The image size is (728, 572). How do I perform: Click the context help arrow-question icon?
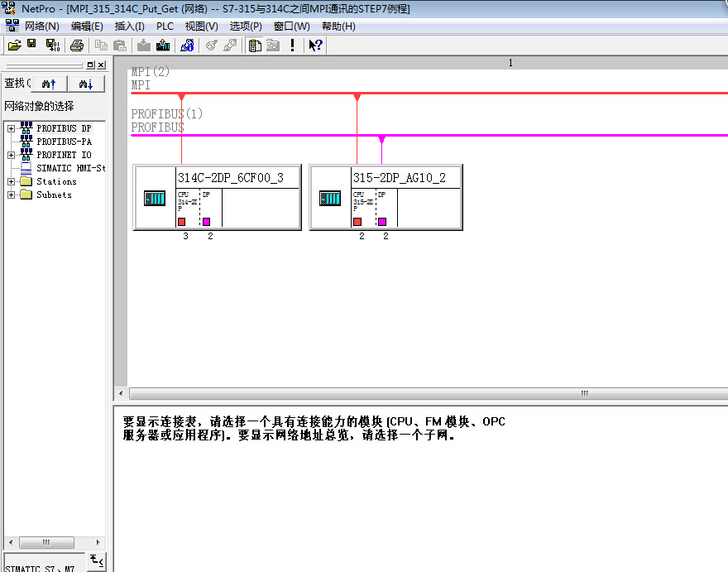316,45
